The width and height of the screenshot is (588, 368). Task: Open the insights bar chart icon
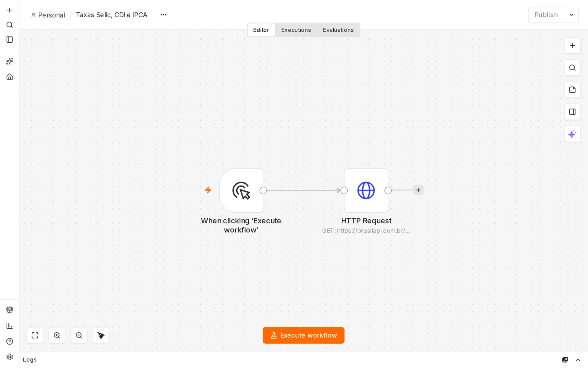(10, 326)
